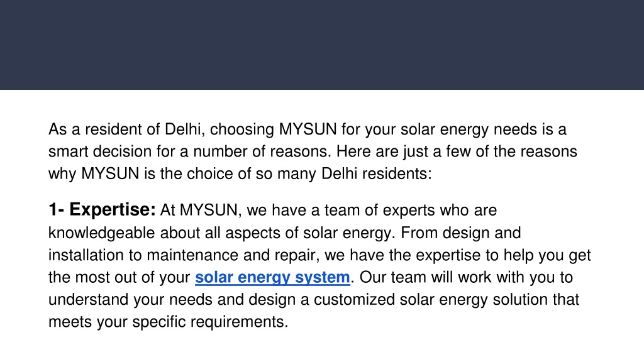Image resolution: width=644 pixels, height=362 pixels.
Task: Click the bold "1- Expertise:" heading
Action: tap(103, 210)
